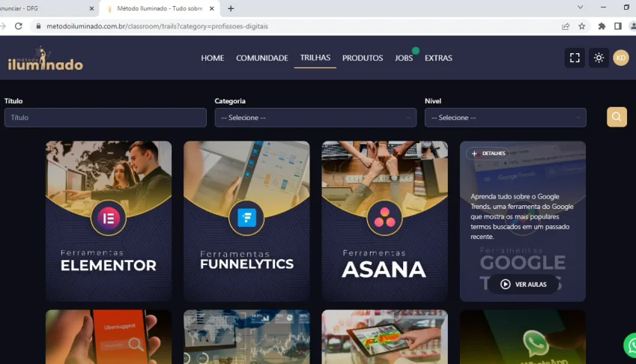Open JOBS menu item

tap(404, 58)
